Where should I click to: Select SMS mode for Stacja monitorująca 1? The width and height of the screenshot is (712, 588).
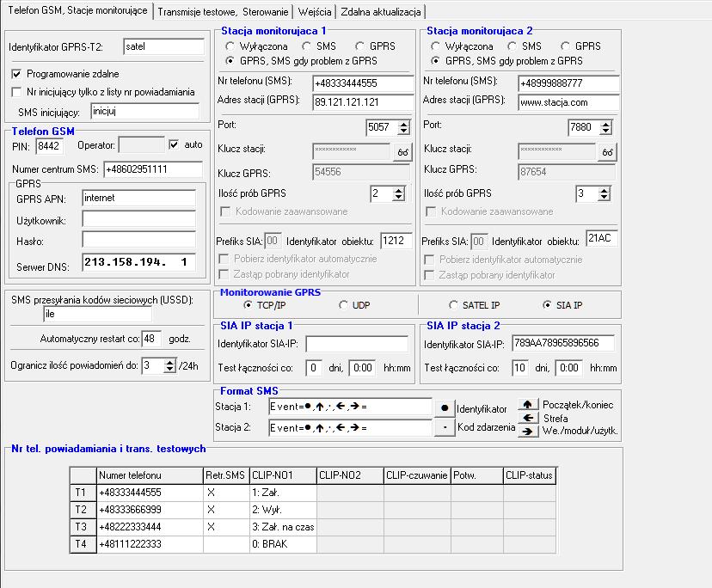point(306,46)
